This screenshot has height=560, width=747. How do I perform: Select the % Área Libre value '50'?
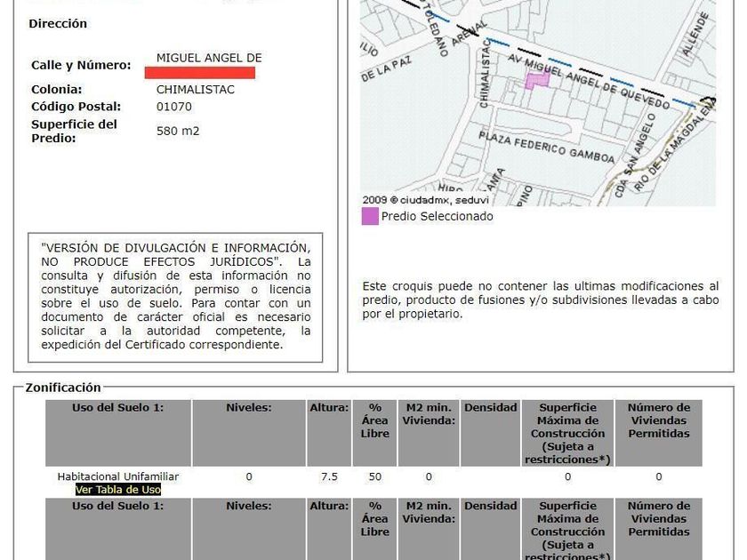375,476
